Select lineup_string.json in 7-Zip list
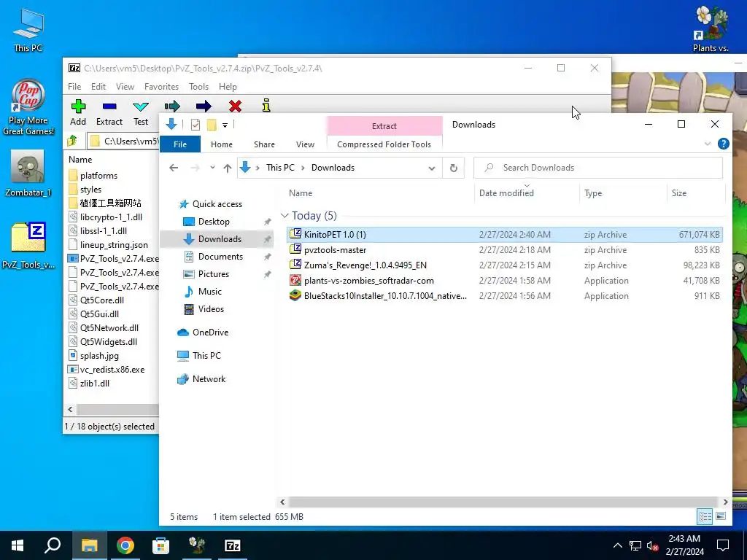Screen dimensions: 747x560 (114, 245)
